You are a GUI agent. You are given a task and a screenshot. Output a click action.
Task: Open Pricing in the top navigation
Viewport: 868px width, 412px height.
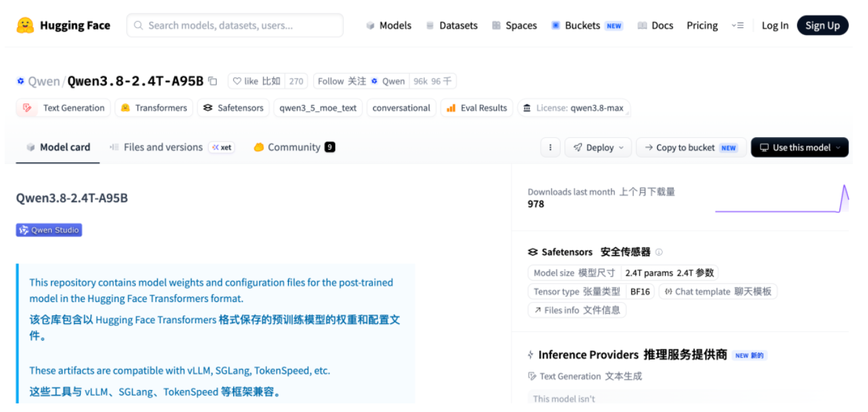click(702, 25)
